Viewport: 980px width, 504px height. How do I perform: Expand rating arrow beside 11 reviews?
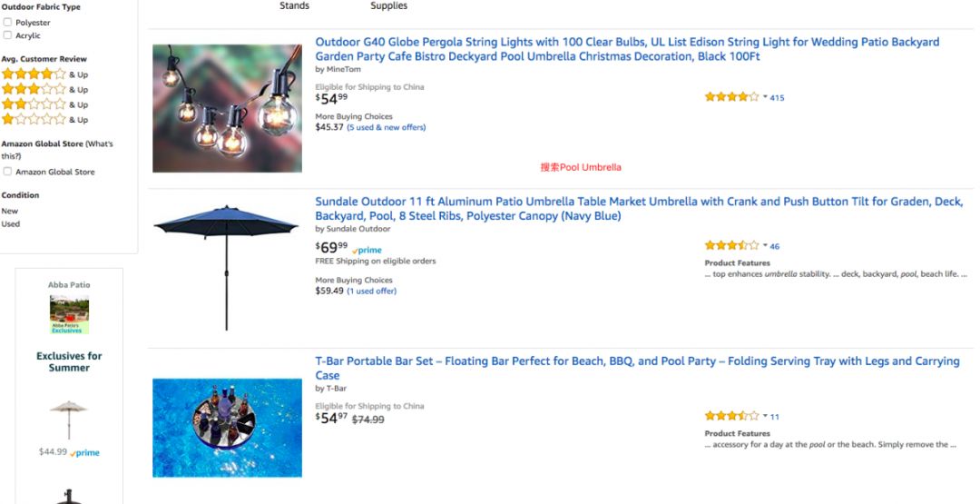tap(765, 416)
